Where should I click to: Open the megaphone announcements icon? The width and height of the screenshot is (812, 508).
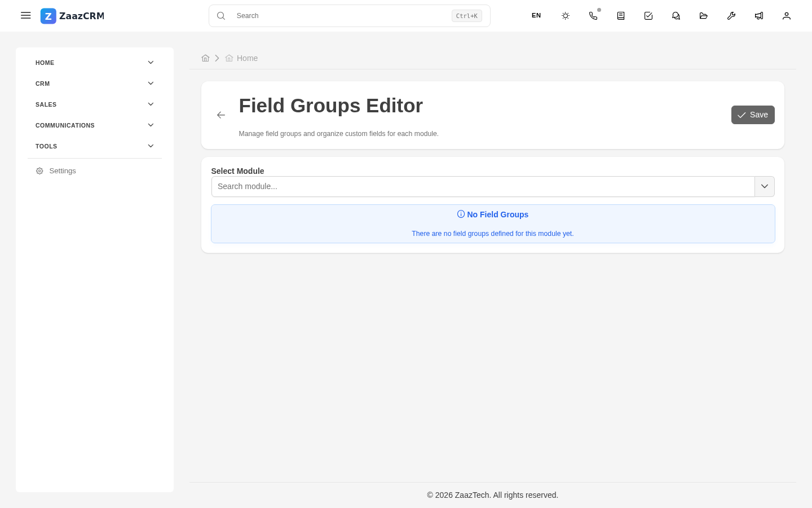click(x=759, y=16)
